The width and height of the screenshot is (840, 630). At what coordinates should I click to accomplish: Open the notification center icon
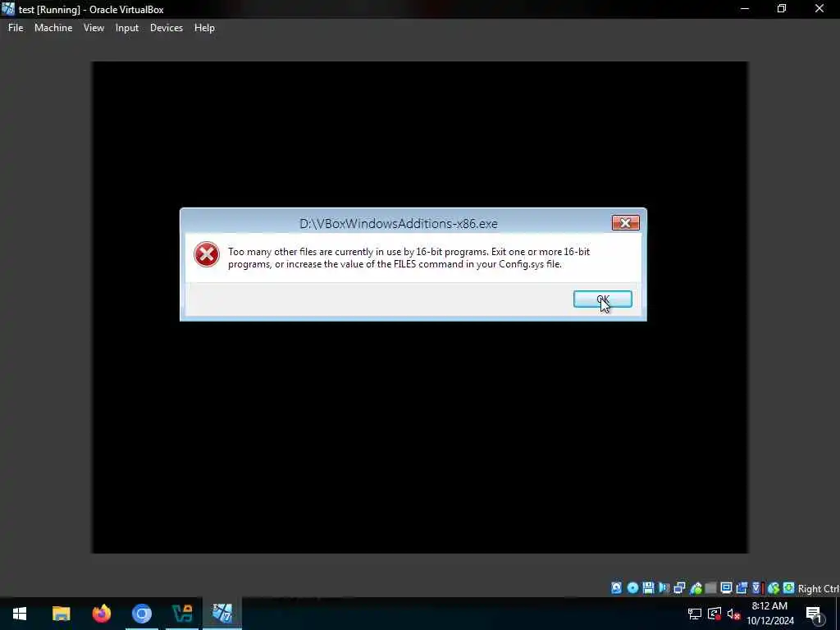pyautogui.click(x=815, y=614)
